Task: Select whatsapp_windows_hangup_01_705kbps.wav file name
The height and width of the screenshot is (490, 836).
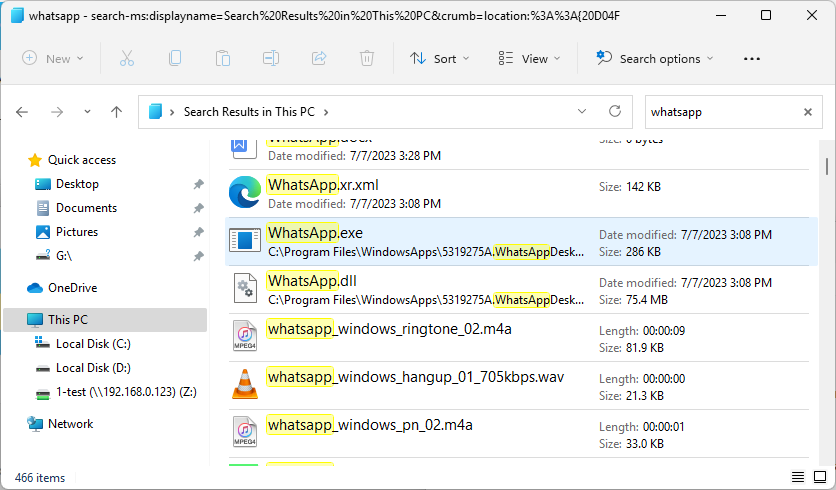Action: [416, 377]
